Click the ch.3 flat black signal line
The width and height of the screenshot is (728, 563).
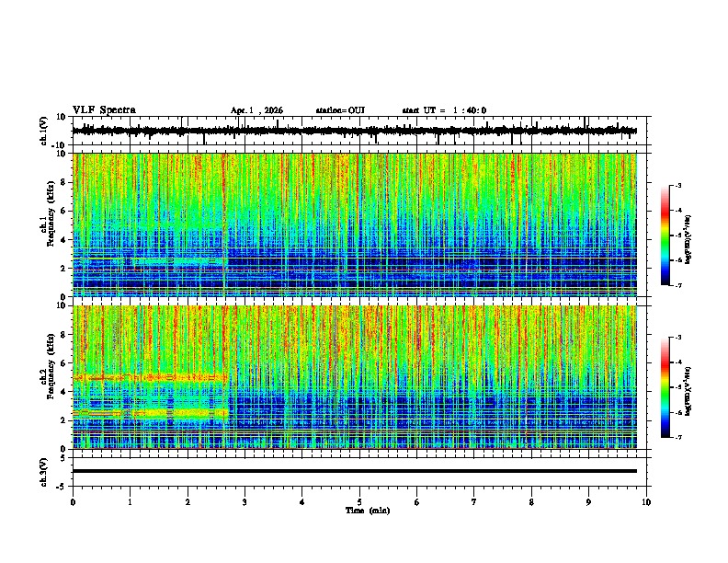coord(355,471)
